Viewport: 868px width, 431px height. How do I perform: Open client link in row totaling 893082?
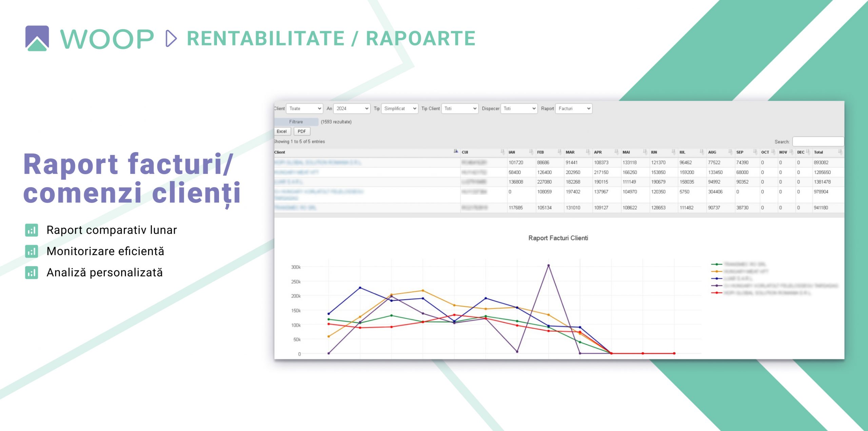pos(317,163)
